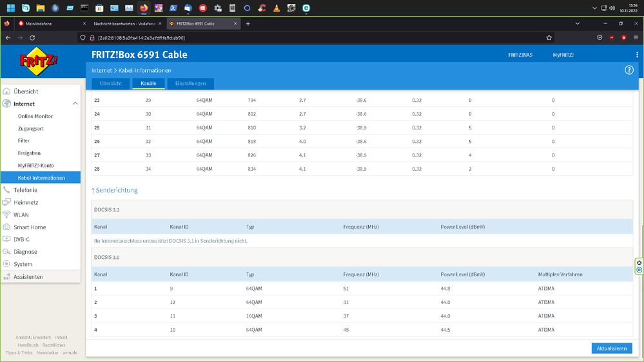
Task: Save page to Pocket
Action: tap(600, 38)
